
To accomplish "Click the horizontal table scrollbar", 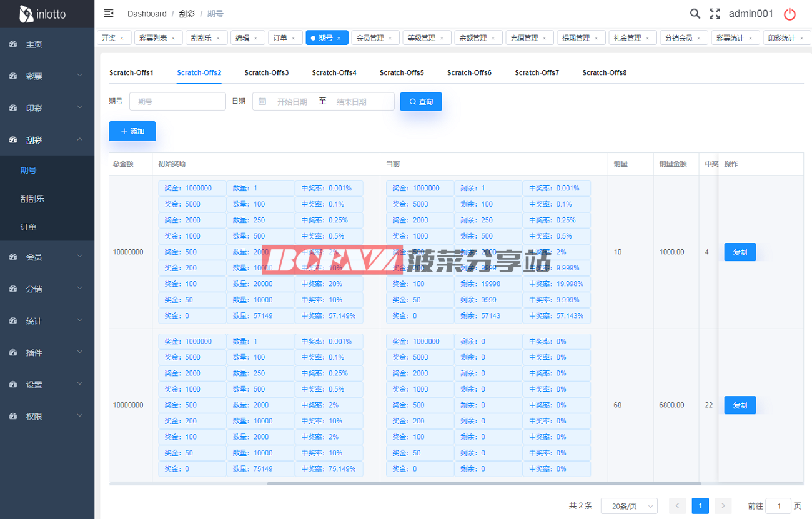I will [484, 483].
